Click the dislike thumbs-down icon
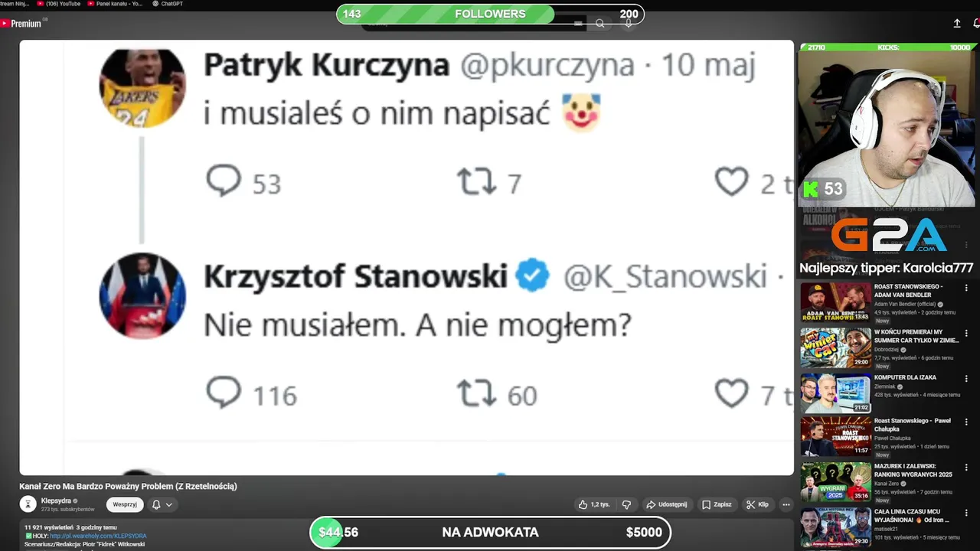 tap(626, 504)
